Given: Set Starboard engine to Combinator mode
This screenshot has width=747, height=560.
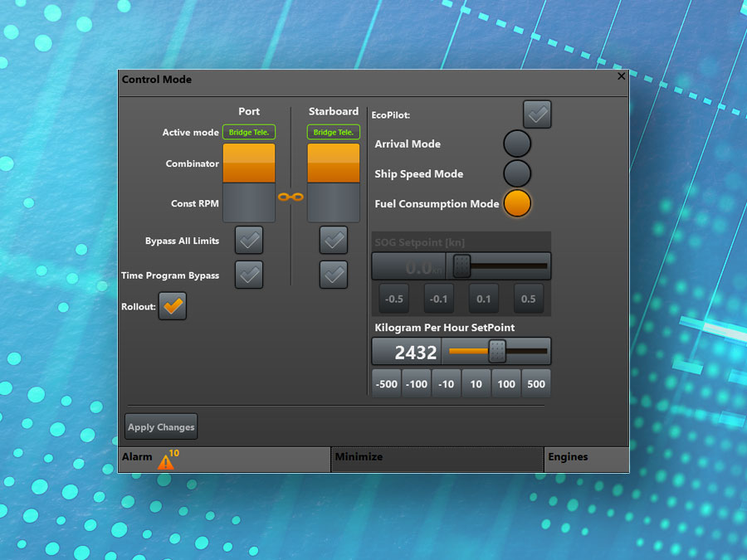Looking at the screenshot, I should (334, 163).
